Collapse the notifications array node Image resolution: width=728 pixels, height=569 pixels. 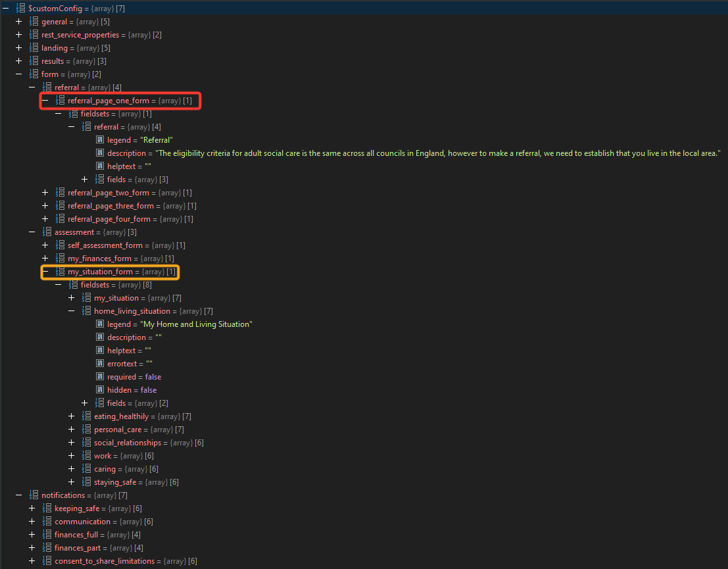(x=18, y=495)
